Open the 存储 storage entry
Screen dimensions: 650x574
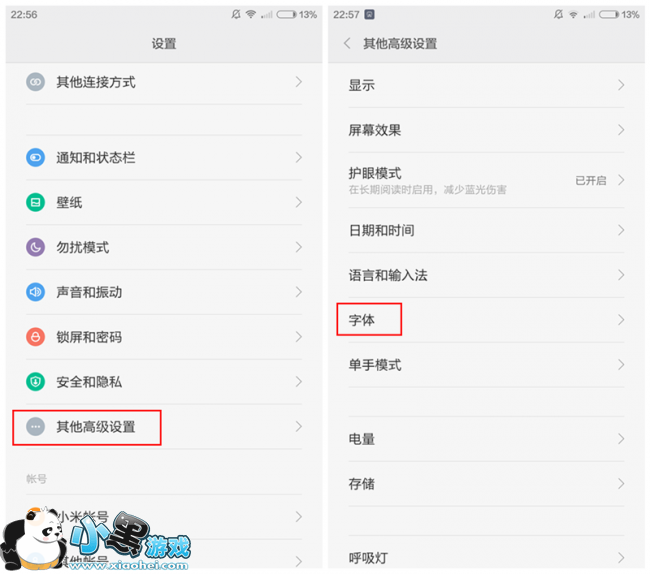(486, 484)
